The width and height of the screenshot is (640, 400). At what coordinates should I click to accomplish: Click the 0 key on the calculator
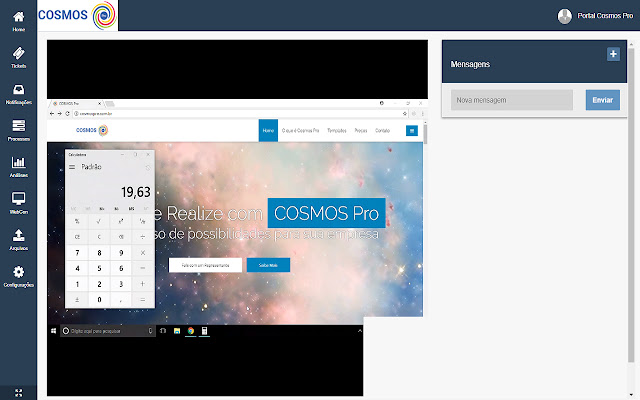99,300
